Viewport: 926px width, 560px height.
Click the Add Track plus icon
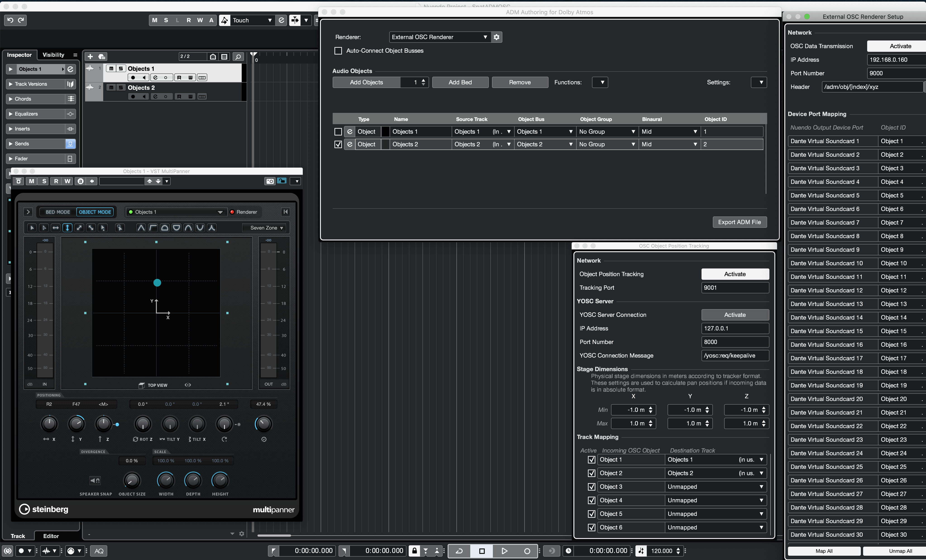point(90,57)
